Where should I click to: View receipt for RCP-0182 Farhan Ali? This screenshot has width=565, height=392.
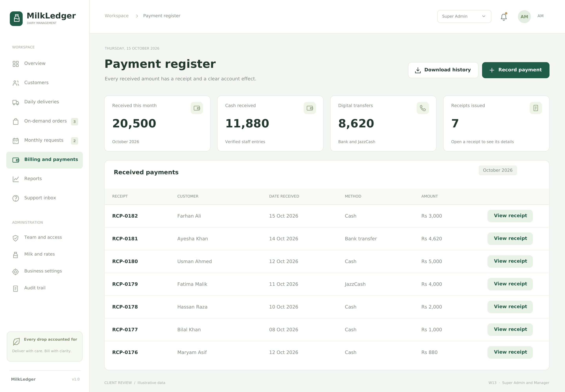pos(510,216)
